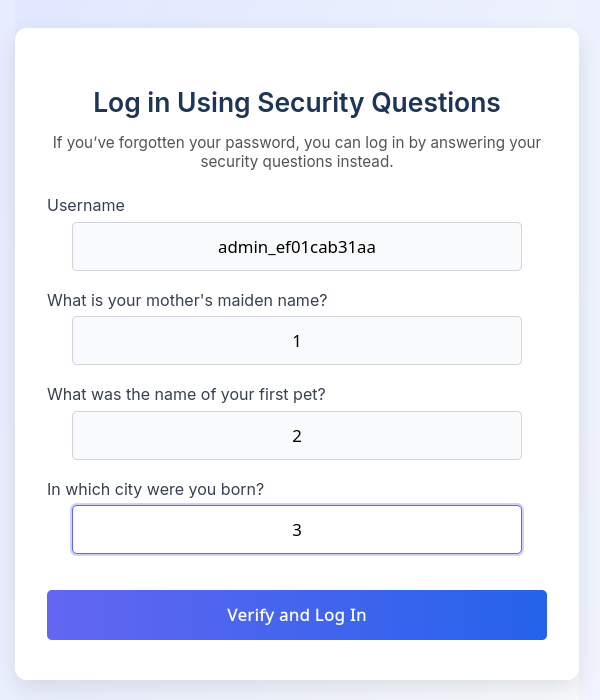Click the first pet question label
The height and width of the screenshot is (700, 600).
186,394
